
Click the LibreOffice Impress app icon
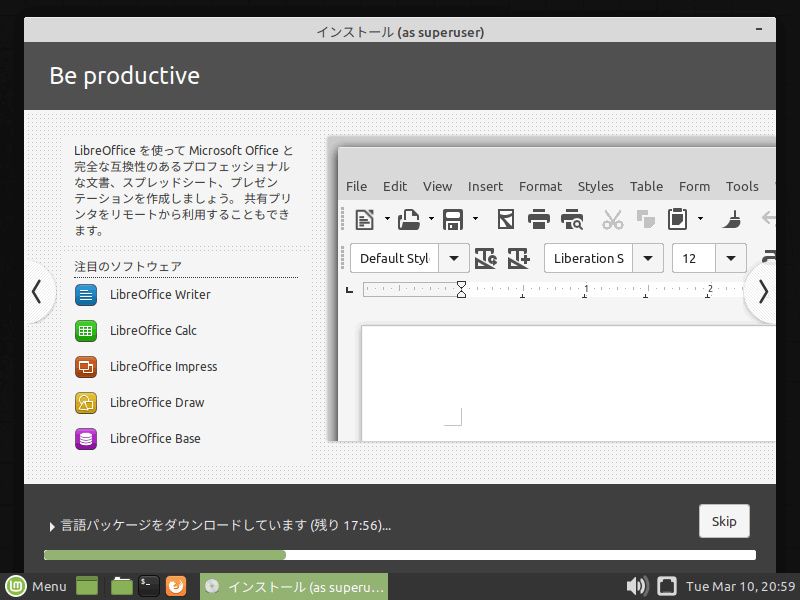click(86, 367)
